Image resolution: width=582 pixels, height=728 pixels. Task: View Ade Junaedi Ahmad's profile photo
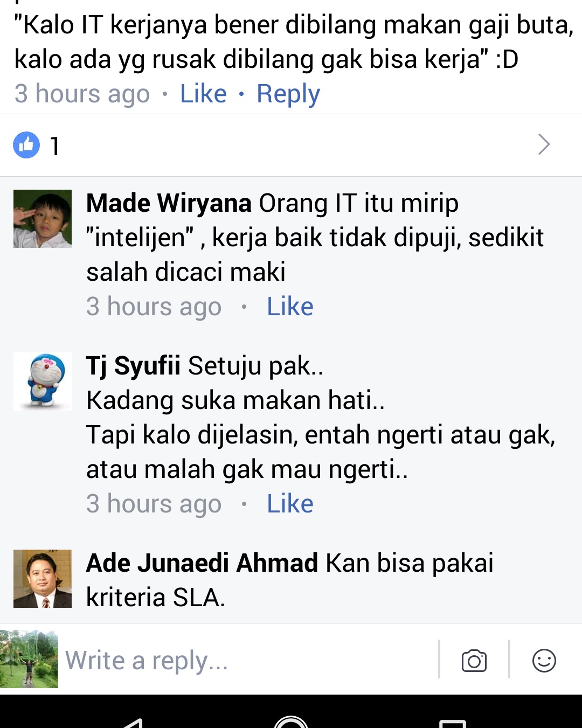[x=43, y=579]
